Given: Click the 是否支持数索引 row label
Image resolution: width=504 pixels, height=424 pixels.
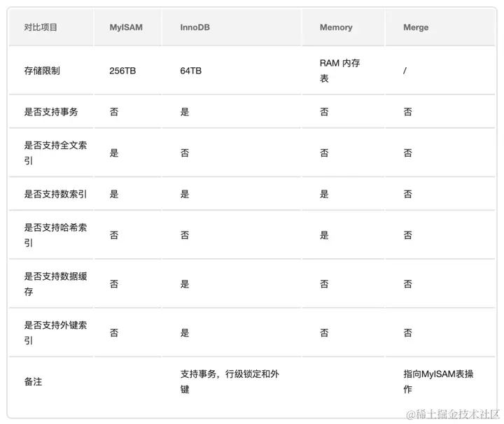Looking at the screenshot, I should pyautogui.click(x=55, y=194).
